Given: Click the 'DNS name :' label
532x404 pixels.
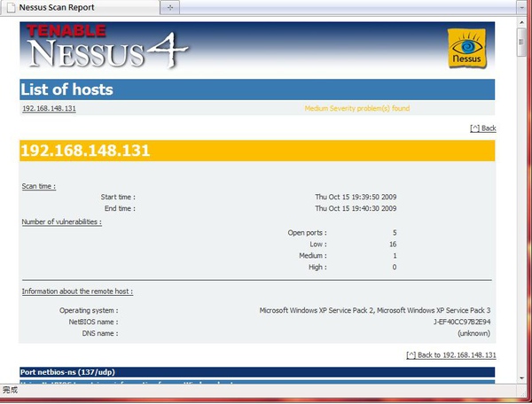Looking at the screenshot, I should [x=100, y=333].
